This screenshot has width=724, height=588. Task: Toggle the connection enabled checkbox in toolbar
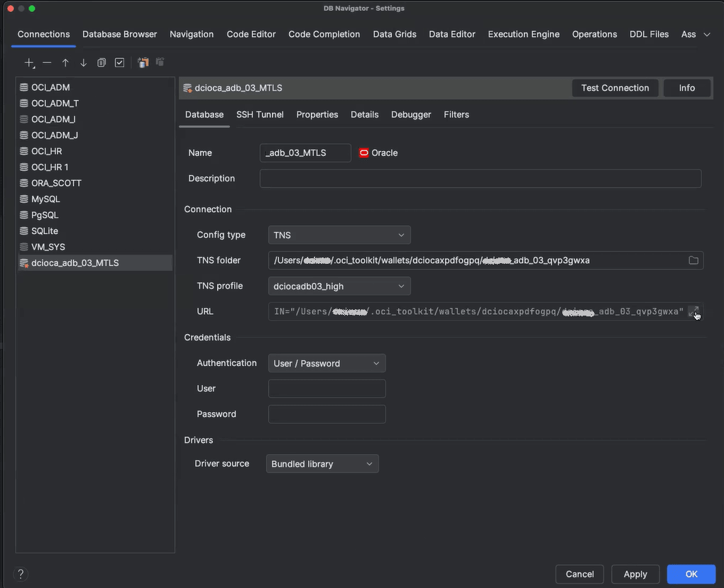(x=119, y=62)
